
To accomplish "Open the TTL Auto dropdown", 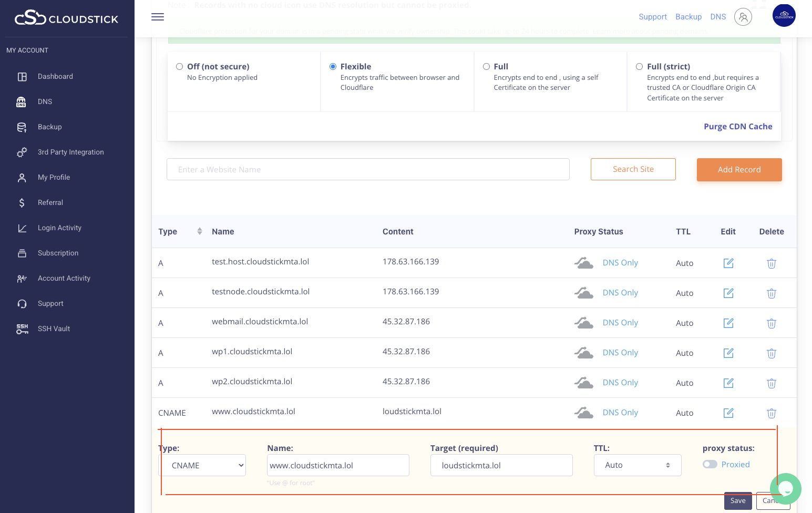I will click(x=637, y=465).
